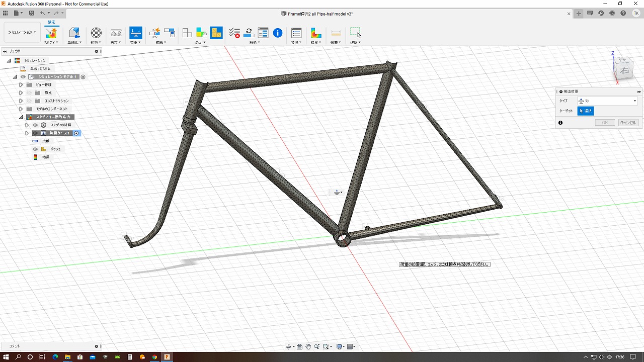This screenshot has height=362, width=644.
Task: Click the Inspect (検査) measure icon
Action: pyautogui.click(x=336, y=33)
